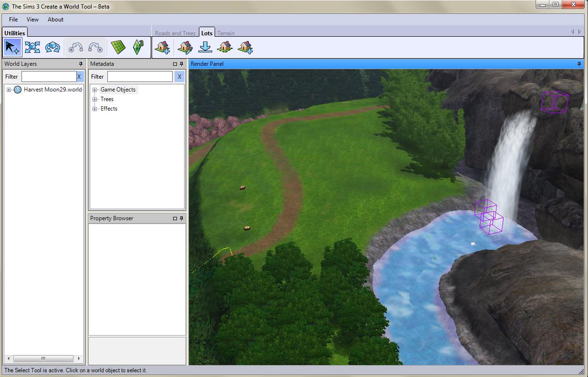
Task: Click the Render Panel title bar
Action: click(x=386, y=64)
